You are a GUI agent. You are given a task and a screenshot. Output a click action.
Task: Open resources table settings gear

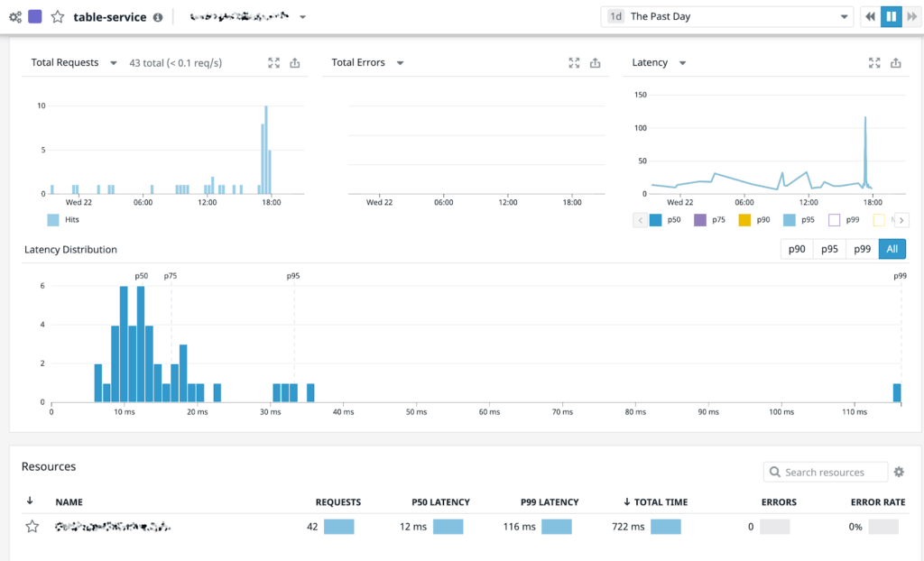tap(898, 472)
